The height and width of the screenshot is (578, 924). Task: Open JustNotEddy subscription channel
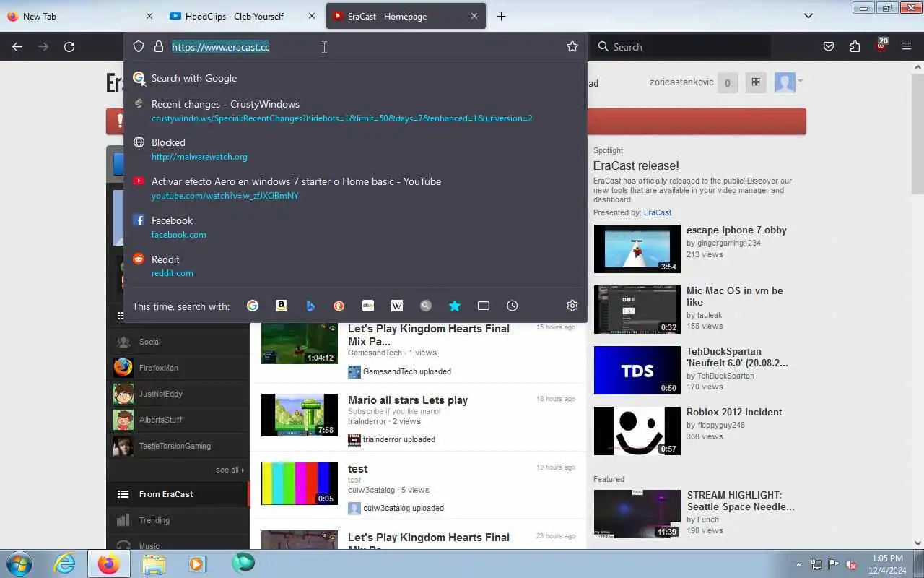pos(178,394)
